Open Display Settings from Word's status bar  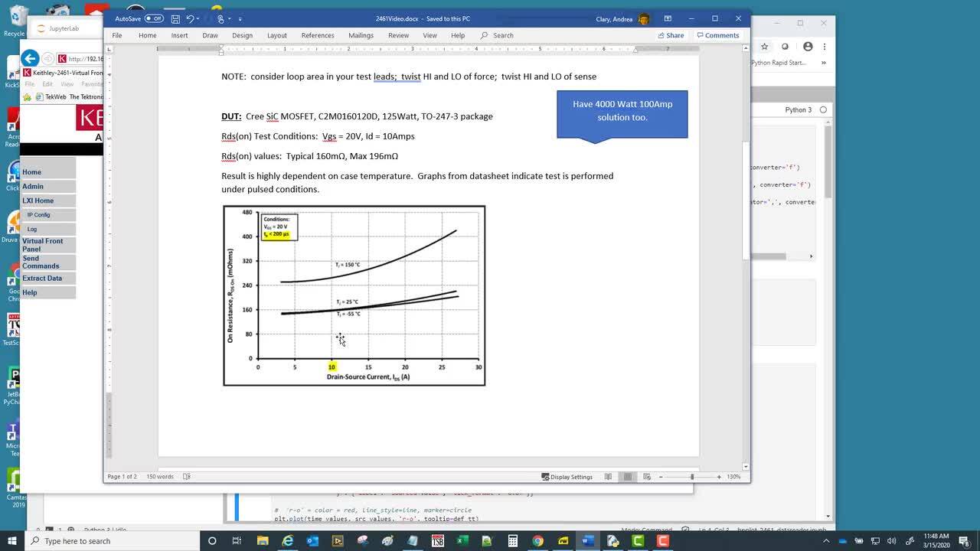(x=567, y=476)
